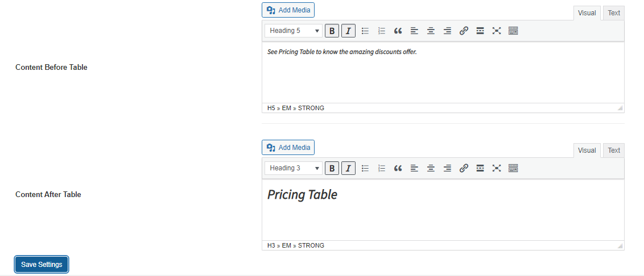Align right in Content After Table editor

447,168
